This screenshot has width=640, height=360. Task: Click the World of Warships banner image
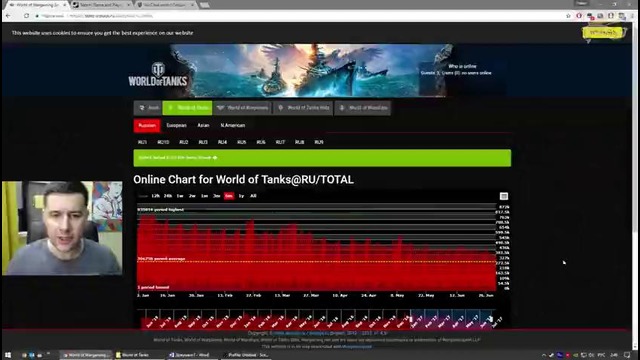tap(313, 70)
